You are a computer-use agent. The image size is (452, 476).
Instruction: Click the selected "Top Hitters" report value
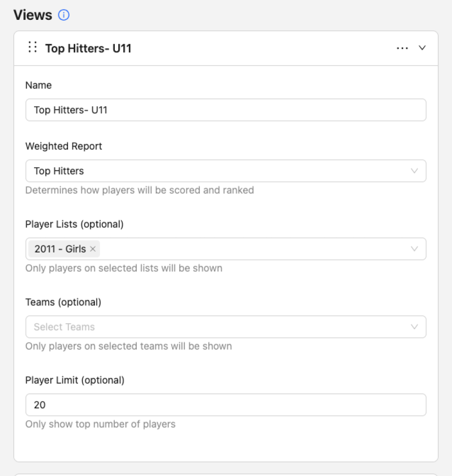click(59, 171)
